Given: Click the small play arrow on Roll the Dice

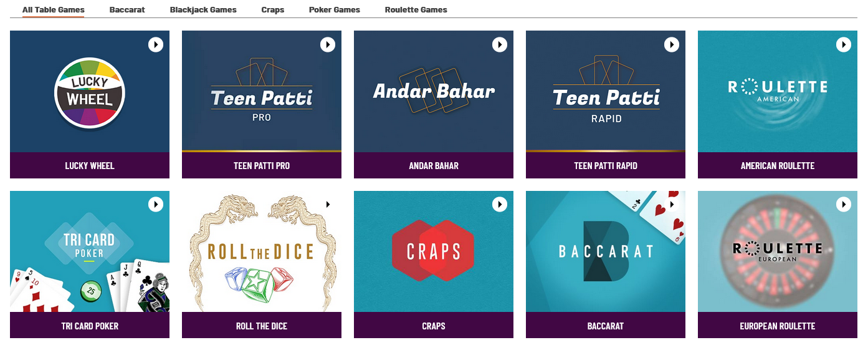Looking at the screenshot, I should click(x=328, y=204).
